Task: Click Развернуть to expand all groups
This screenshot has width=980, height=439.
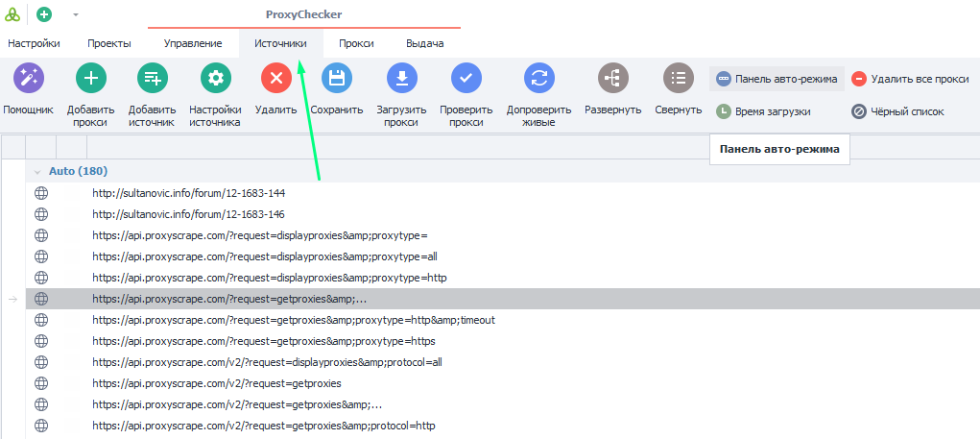Action: coord(612,79)
